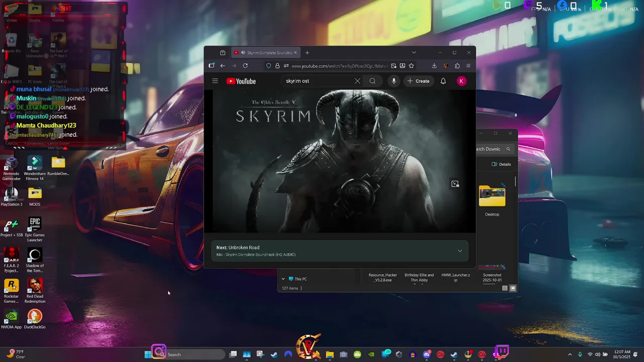
Task: Open the Firefox View tab list icon
Action: 222,53
